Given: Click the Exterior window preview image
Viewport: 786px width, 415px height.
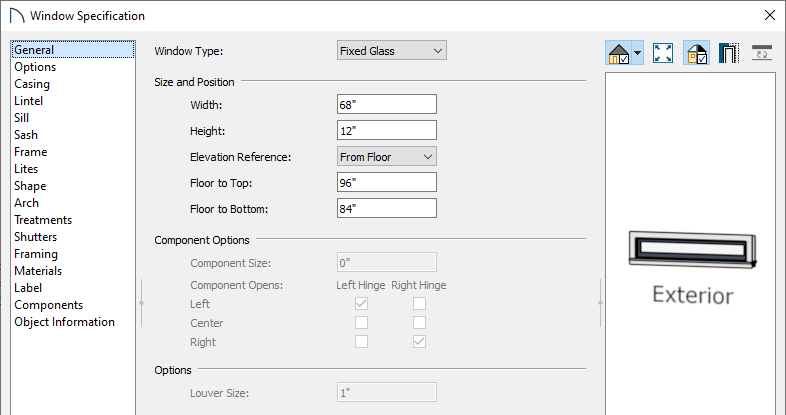Looking at the screenshot, I should [x=692, y=250].
